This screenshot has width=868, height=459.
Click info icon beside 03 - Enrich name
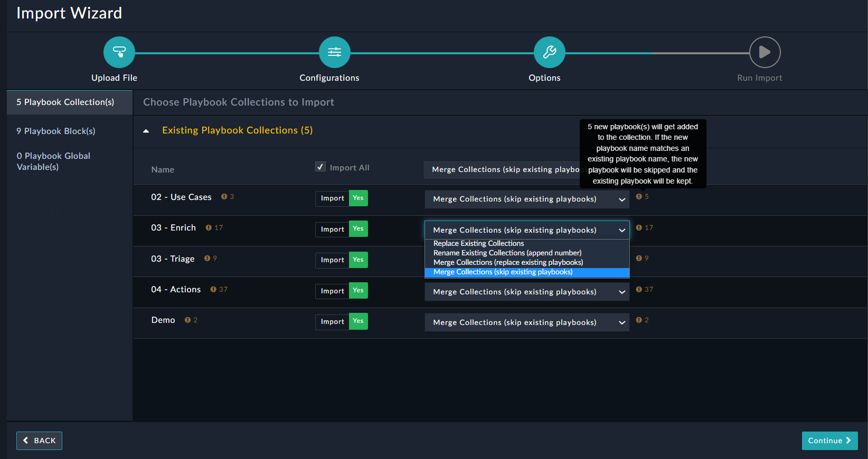[209, 228]
